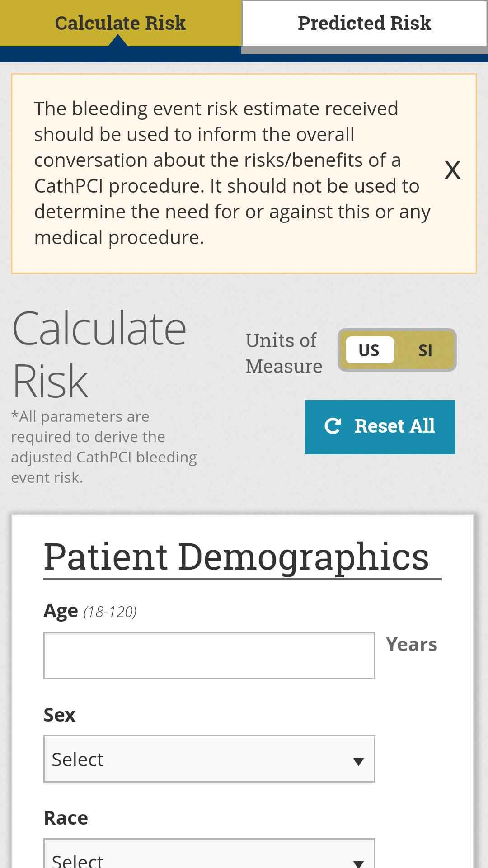
Task: Click the Patient Demographics heading
Action: point(236,557)
